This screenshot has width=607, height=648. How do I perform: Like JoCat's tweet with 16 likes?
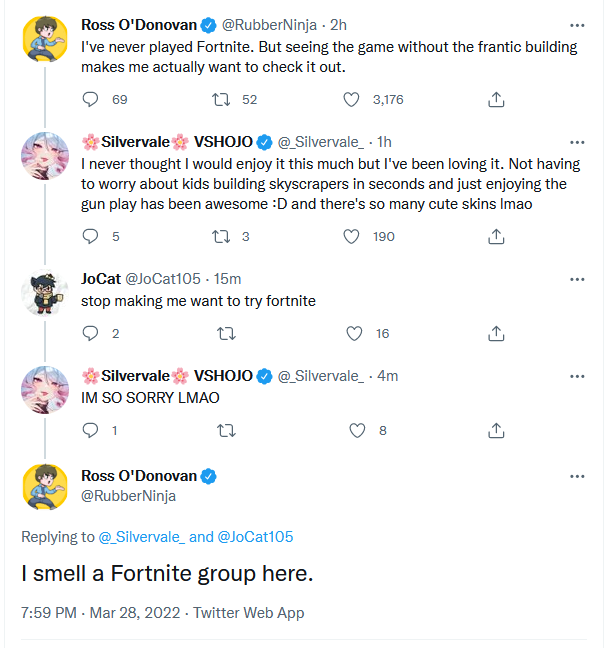(x=351, y=334)
